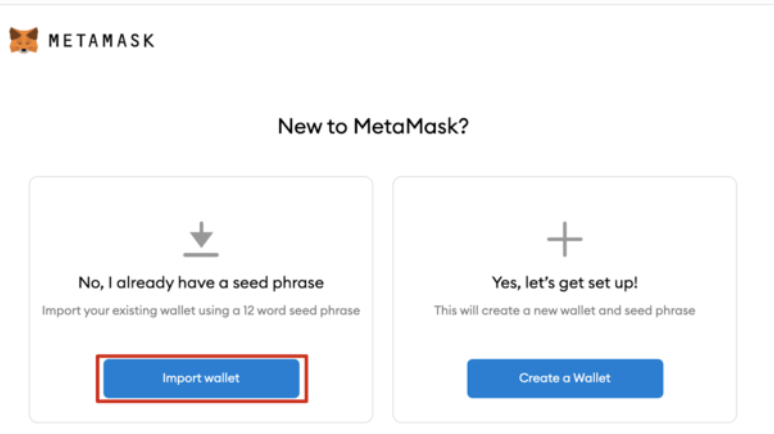
Task: Click the horizontal bar beneath the download arrow
Action: (201, 254)
